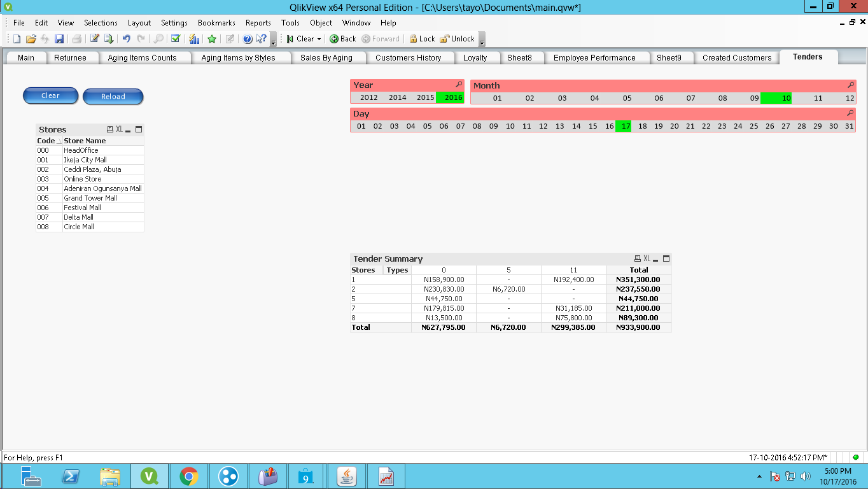Unlock the locked selections
Viewport: 868px width, 489px height.
[x=458, y=39]
